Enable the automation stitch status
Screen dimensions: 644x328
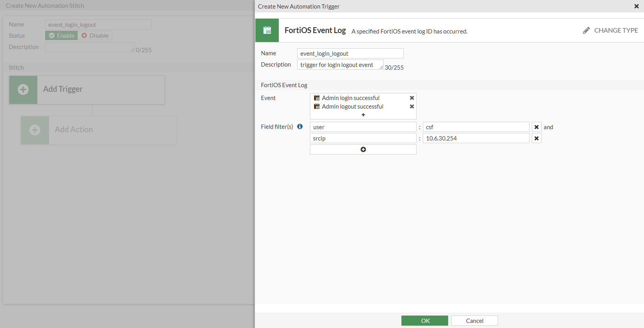[62, 36]
